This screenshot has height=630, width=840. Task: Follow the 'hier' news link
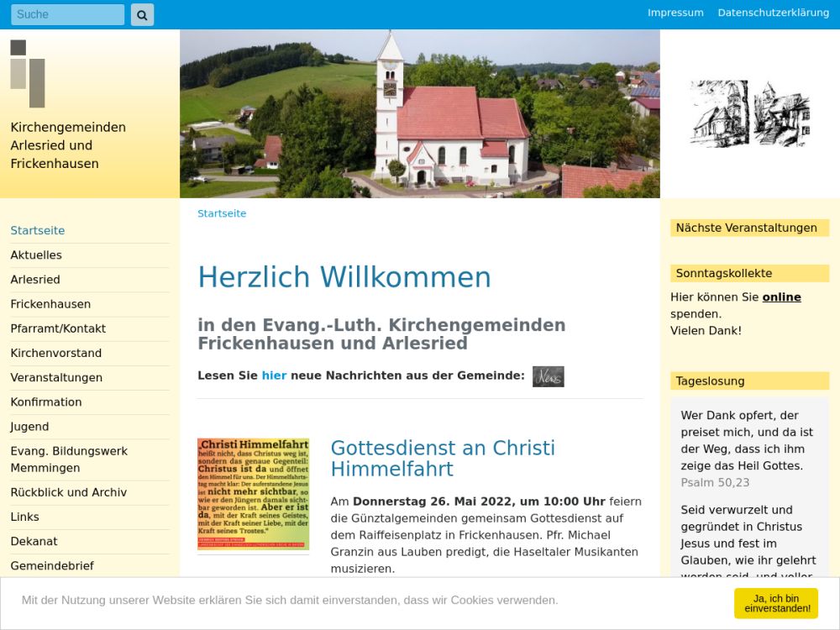[x=274, y=375]
